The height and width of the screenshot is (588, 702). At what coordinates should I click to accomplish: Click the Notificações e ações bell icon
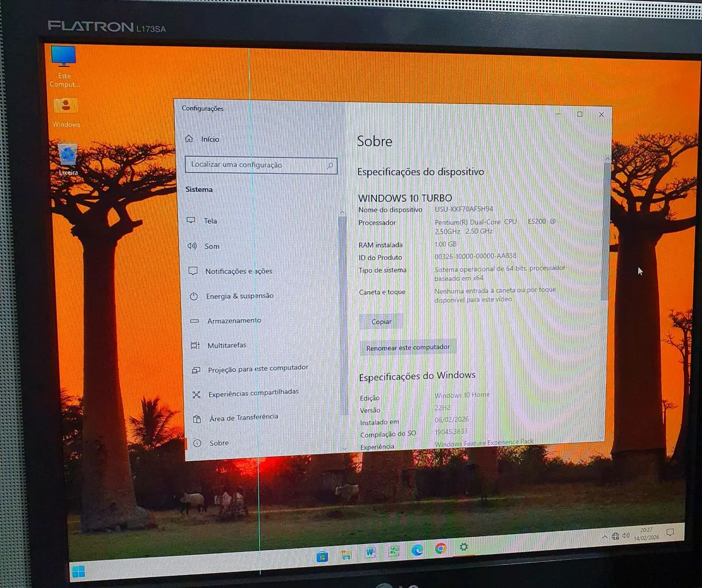pyautogui.click(x=193, y=271)
